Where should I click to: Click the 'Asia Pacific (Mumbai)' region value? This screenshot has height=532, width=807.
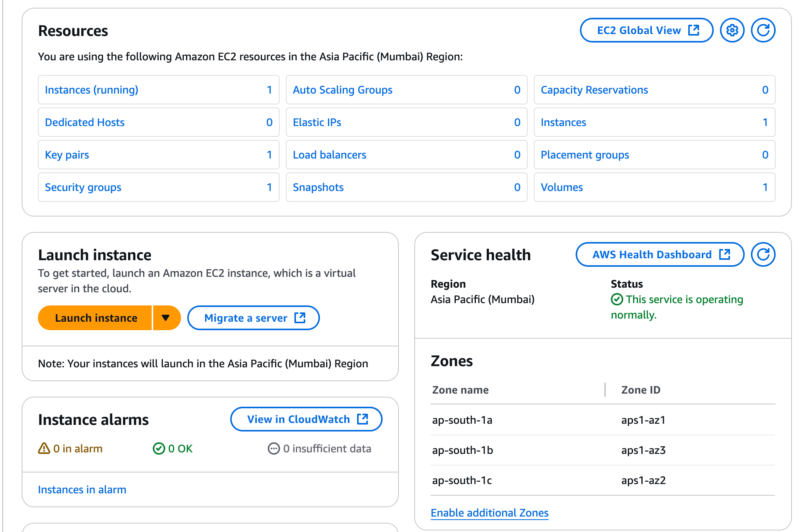tap(482, 299)
